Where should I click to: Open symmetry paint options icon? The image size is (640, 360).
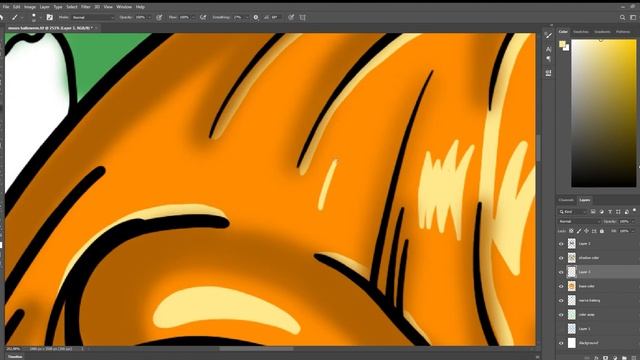pyautogui.click(x=302, y=18)
